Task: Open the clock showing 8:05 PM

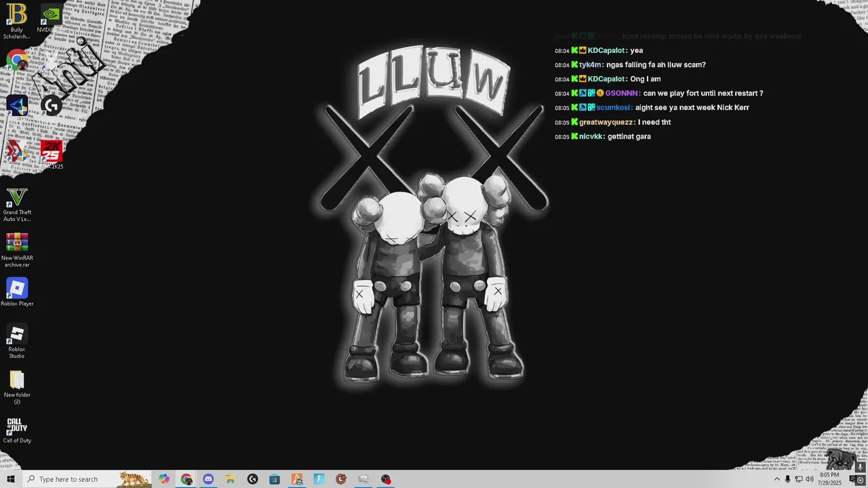Action: (x=829, y=479)
